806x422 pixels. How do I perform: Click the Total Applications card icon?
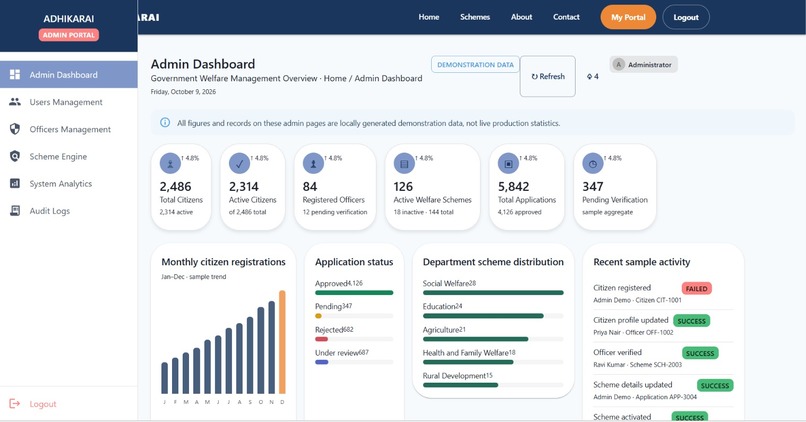tap(508, 163)
